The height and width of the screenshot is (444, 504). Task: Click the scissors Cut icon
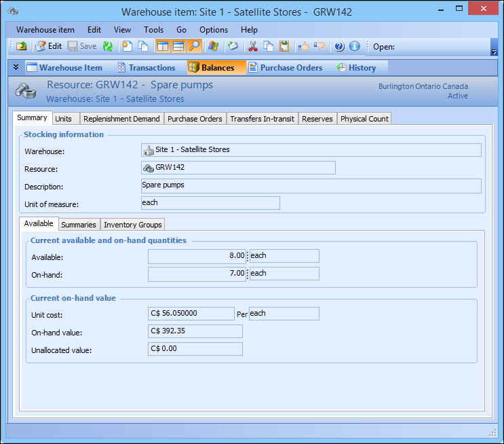[253, 47]
